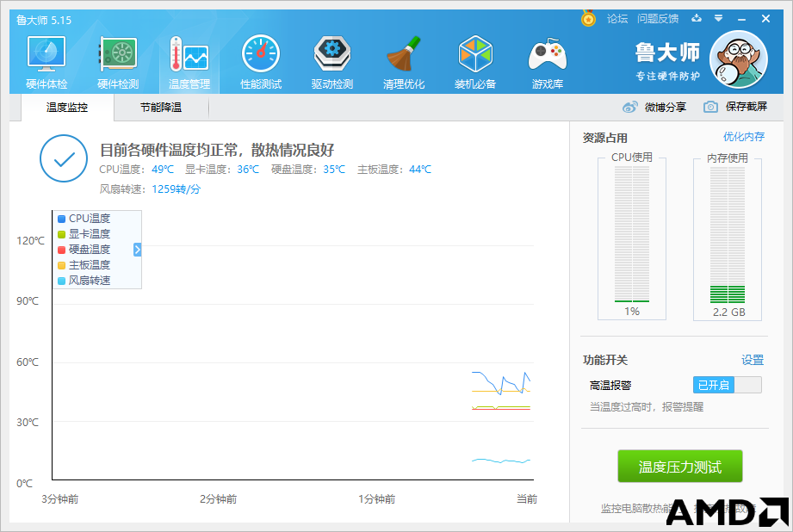Switch to the 温度监控 tab
The height and width of the screenshot is (532, 793).
(x=67, y=108)
